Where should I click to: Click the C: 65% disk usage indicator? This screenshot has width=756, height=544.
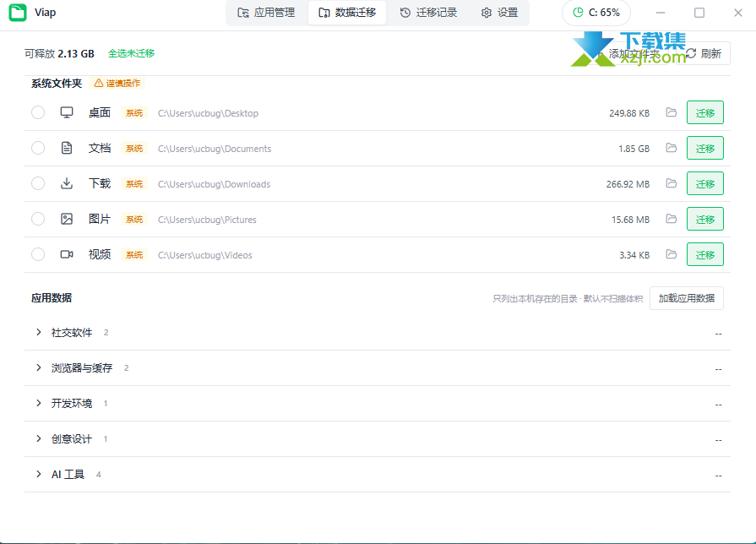click(x=596, y=13)
